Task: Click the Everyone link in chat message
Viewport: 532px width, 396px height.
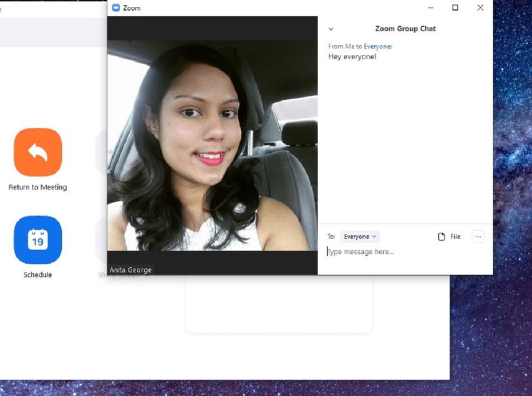Action: 377,47
